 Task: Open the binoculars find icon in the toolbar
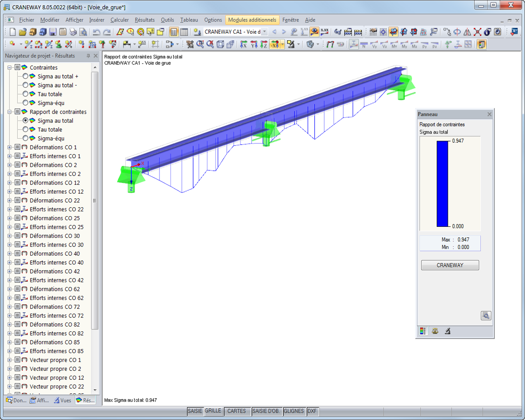coord(338,32)
